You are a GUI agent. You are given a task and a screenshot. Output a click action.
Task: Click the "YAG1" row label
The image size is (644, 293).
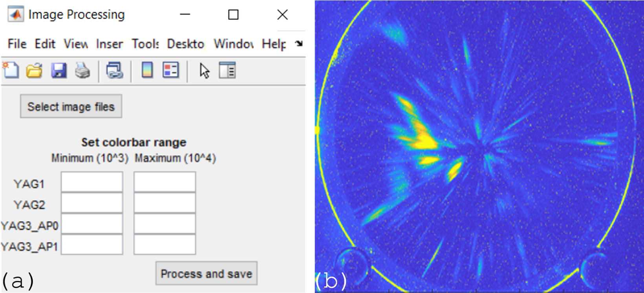(29, 184)
